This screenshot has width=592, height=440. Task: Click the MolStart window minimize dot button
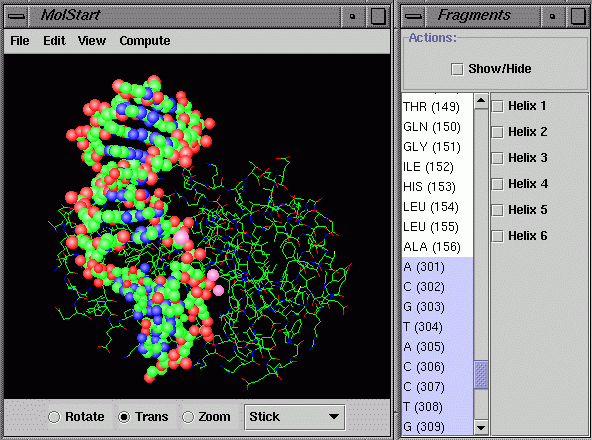point(352,16)
